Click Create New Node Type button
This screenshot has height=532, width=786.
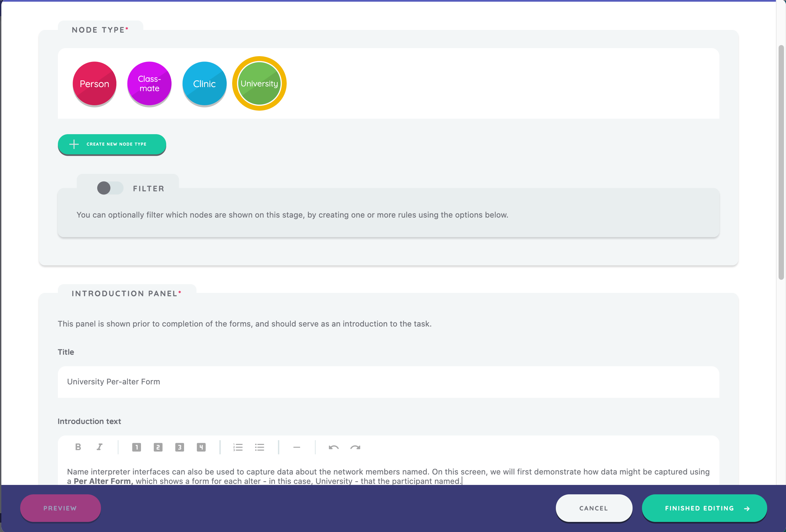112,144
